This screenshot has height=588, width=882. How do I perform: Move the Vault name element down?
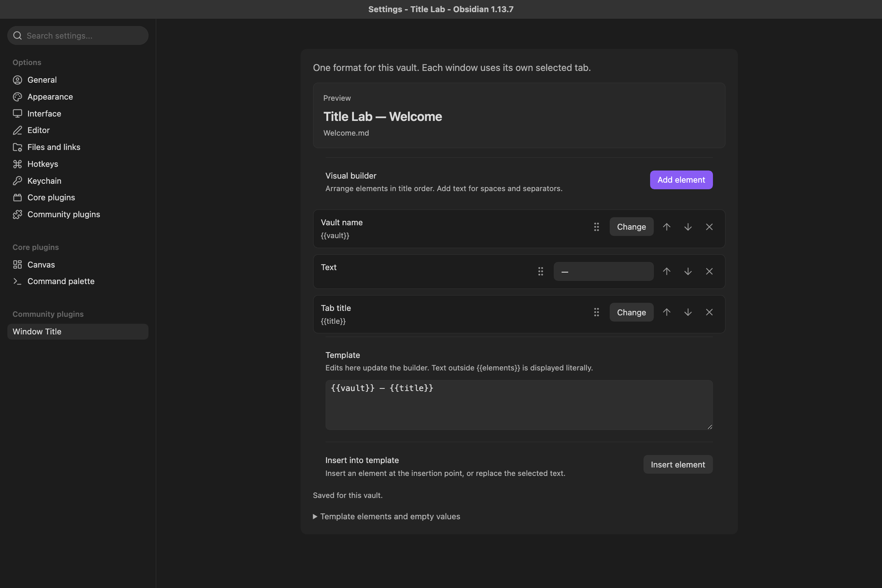point(688,227)
